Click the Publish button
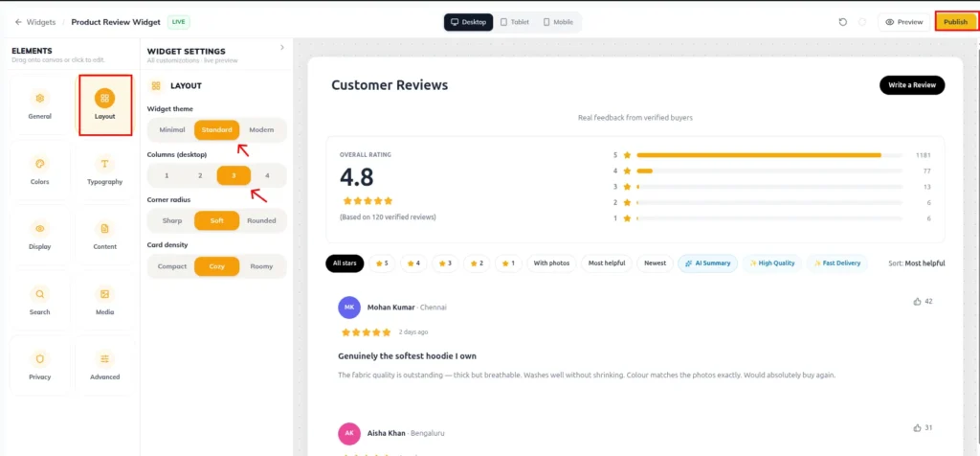 955,22
